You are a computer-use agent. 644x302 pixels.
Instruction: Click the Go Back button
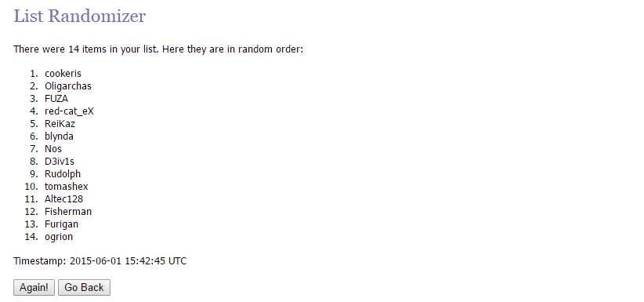(x=84, y=288)
